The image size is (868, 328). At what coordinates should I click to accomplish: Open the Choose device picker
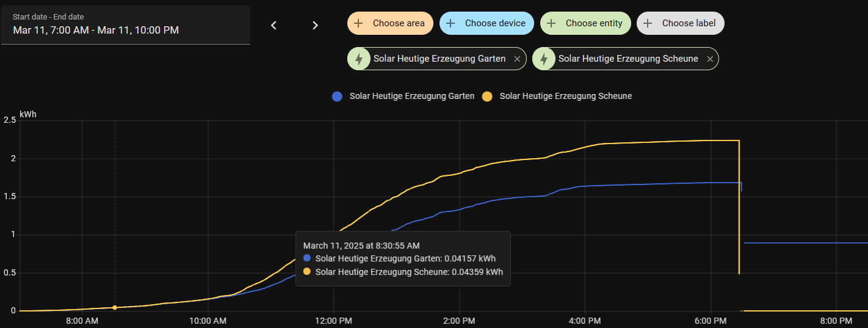point(486,23)
